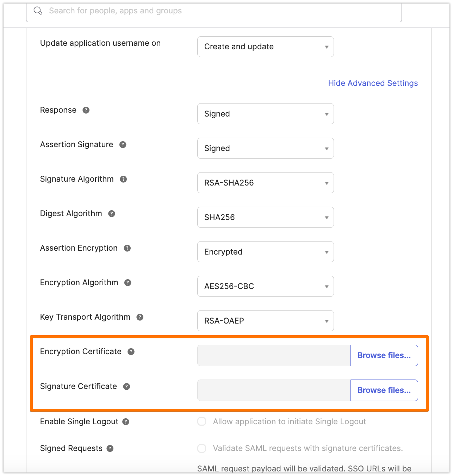
Task: Click Signature Certificate help icon
Action: [x=126, y=387]
